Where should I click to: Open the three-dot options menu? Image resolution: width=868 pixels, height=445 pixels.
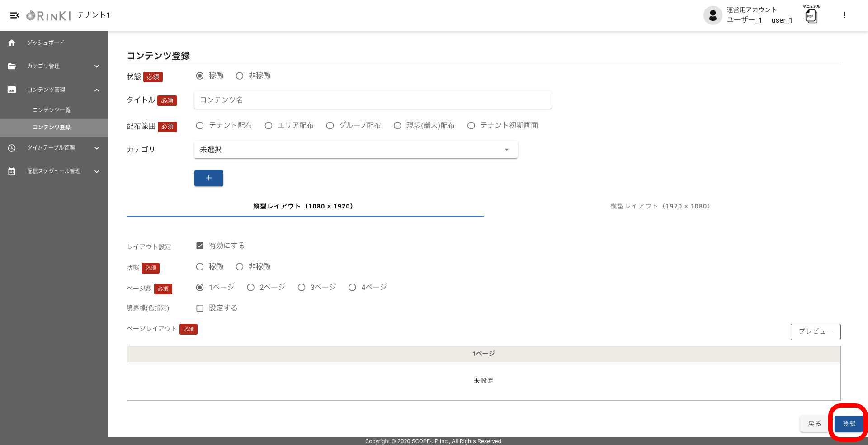click(x=844, y=15)
